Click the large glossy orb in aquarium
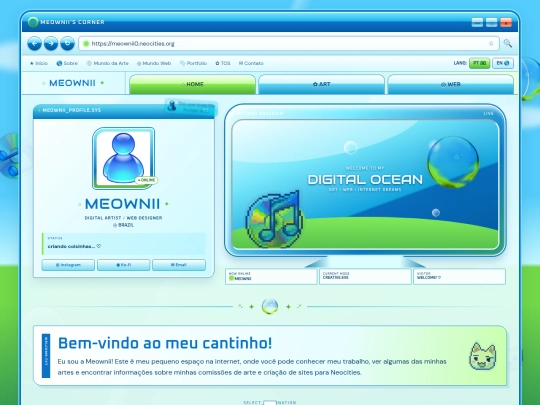This screenshot has width=540, height=405. 453,162
